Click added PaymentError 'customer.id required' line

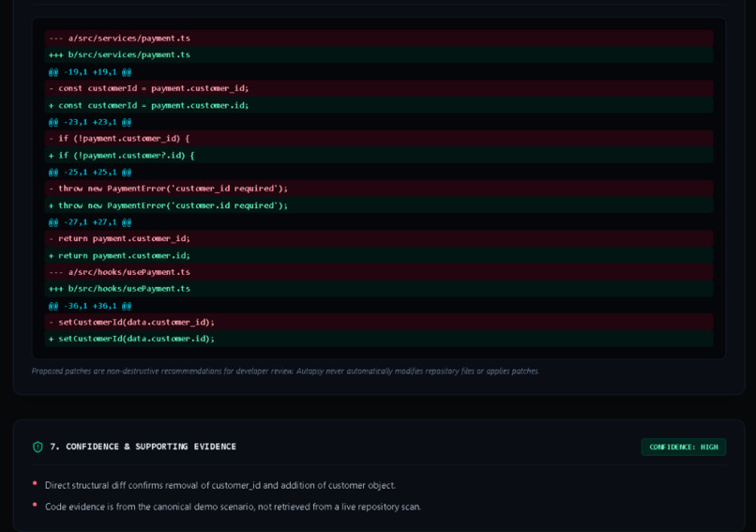click(379, 205)
